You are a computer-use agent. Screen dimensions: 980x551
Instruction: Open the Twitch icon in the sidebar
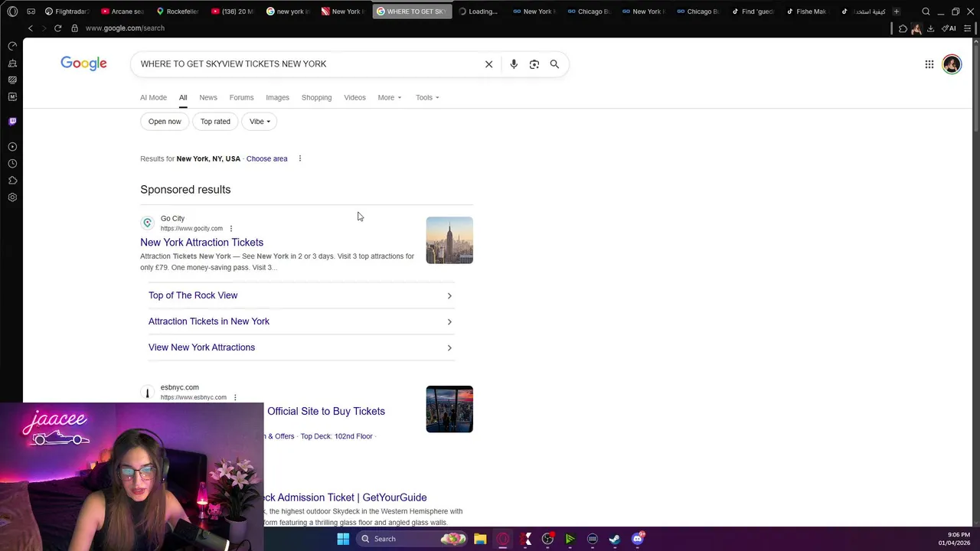(x=12, y=121)
